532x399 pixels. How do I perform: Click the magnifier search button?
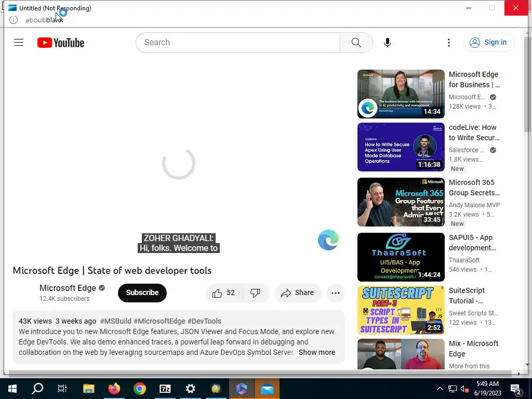coord(356,43)
